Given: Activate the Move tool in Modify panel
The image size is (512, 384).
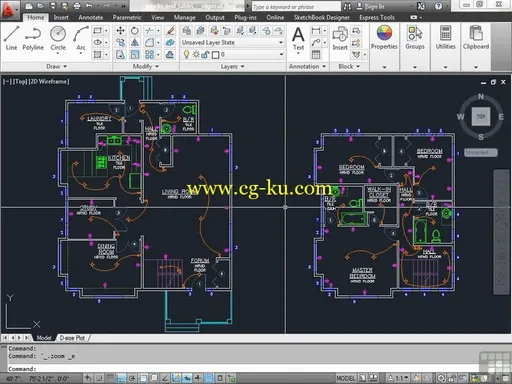Looking at the screenshot, I should (x=121, y=31).
